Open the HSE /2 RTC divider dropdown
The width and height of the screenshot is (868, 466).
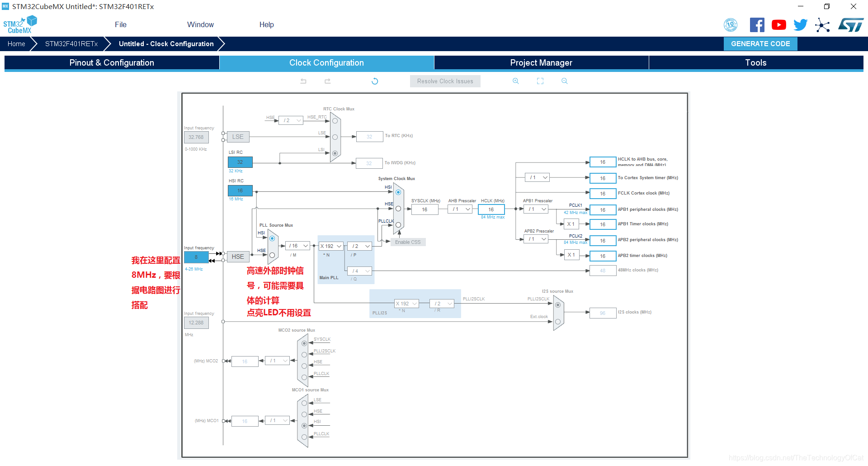pyautogui.click(x=291, y=120)
